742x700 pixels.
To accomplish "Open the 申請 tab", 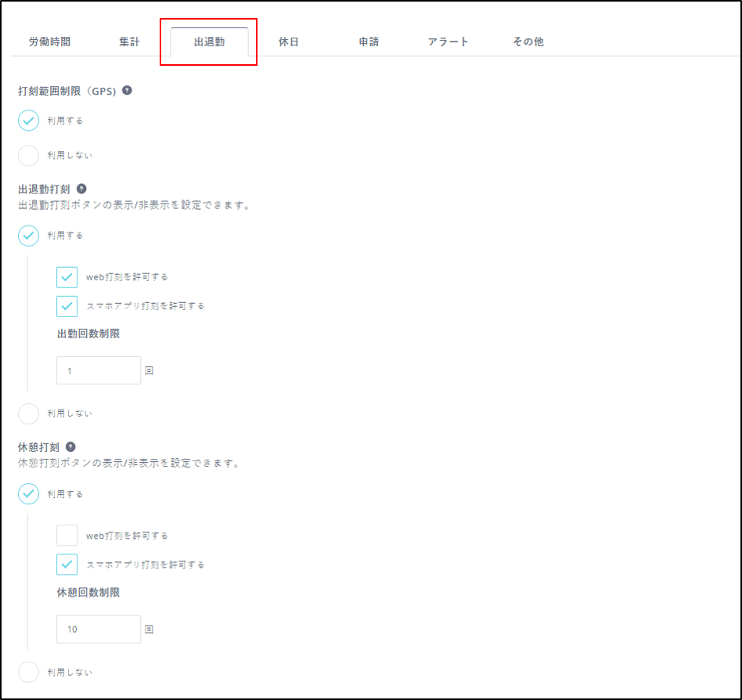I will (x=368, y=42).
